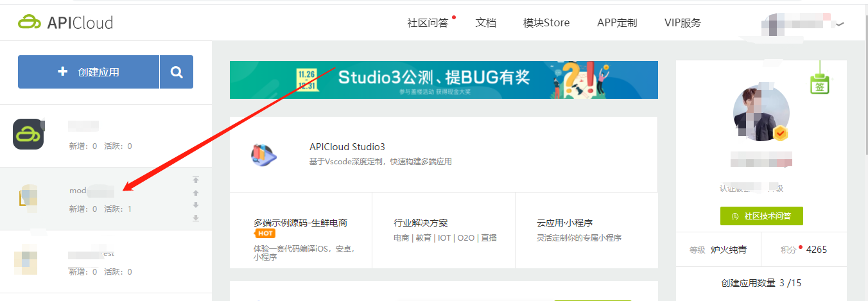Open the 社区问答 menu item
Screen dimensions: 868x301
click(428, 22)
